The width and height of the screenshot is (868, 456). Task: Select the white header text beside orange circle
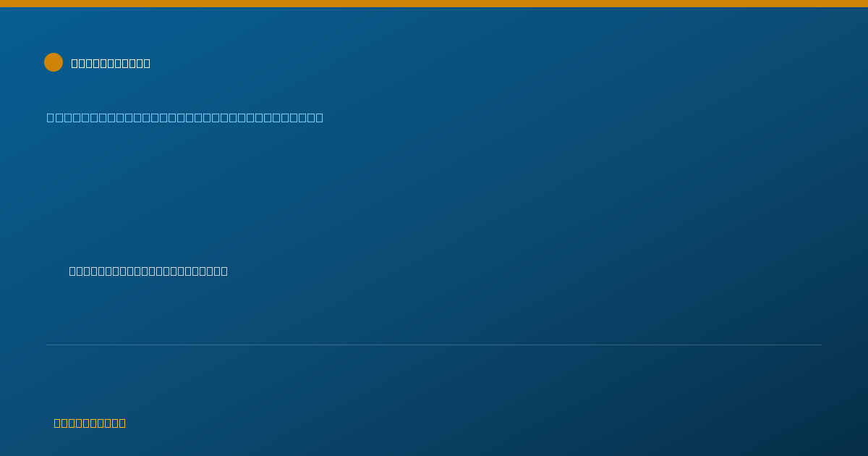(x=111, y=63)
